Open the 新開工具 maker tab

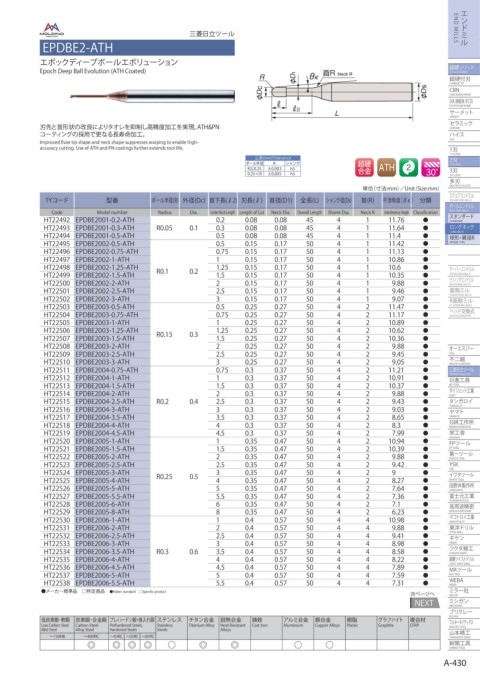pos(464,644)
